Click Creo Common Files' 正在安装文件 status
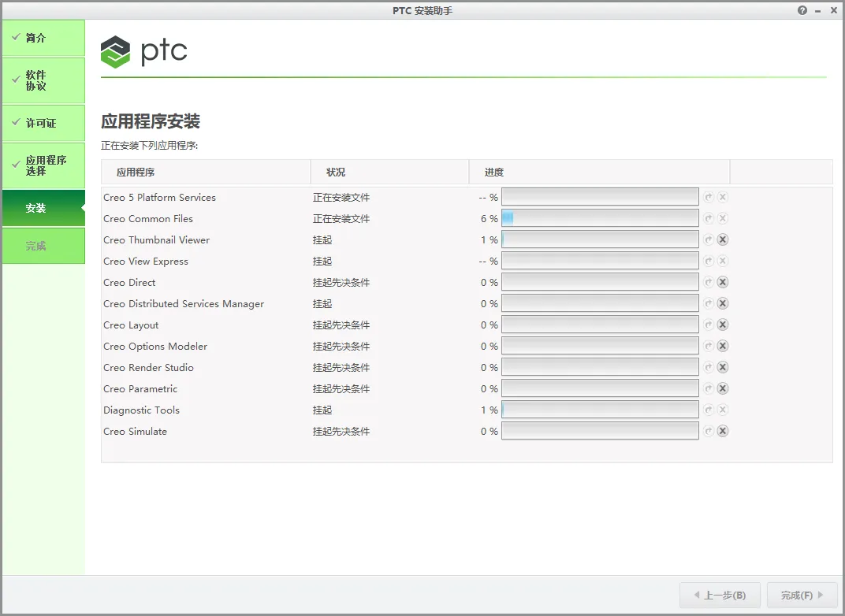The width and height of the screenshot is (845, 616). (x=341, y=219)
